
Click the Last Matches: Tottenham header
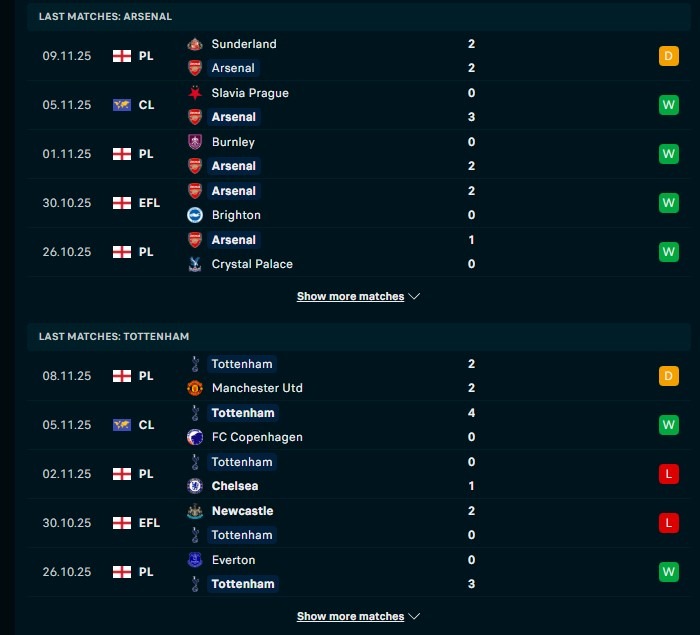pos(114,337)
